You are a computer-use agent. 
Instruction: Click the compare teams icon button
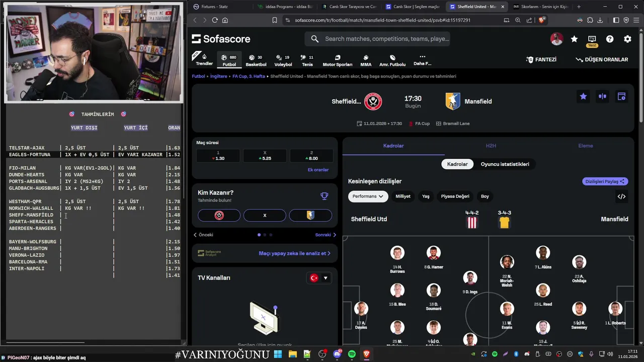pos(602,97)
